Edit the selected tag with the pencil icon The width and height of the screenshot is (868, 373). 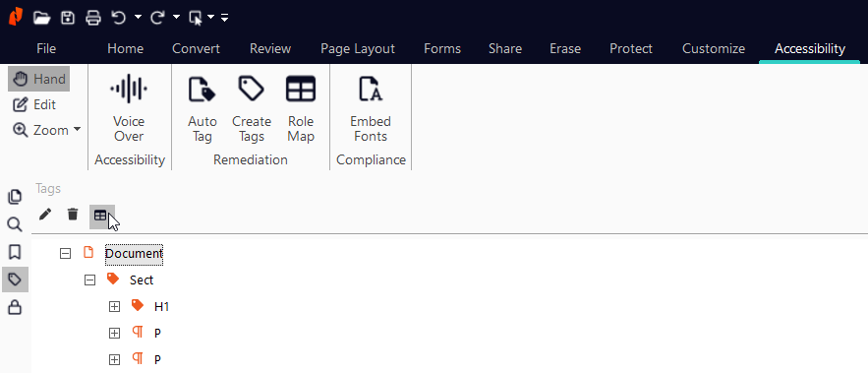coord(45,215)
